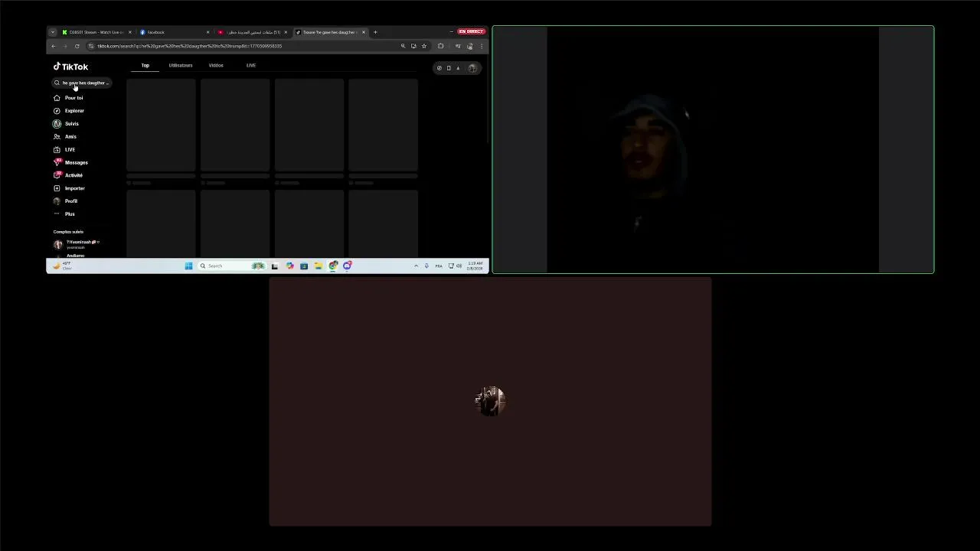Click the EN DIRECT live badge
The image size is (980, 551).
click(x=471, y=31)
